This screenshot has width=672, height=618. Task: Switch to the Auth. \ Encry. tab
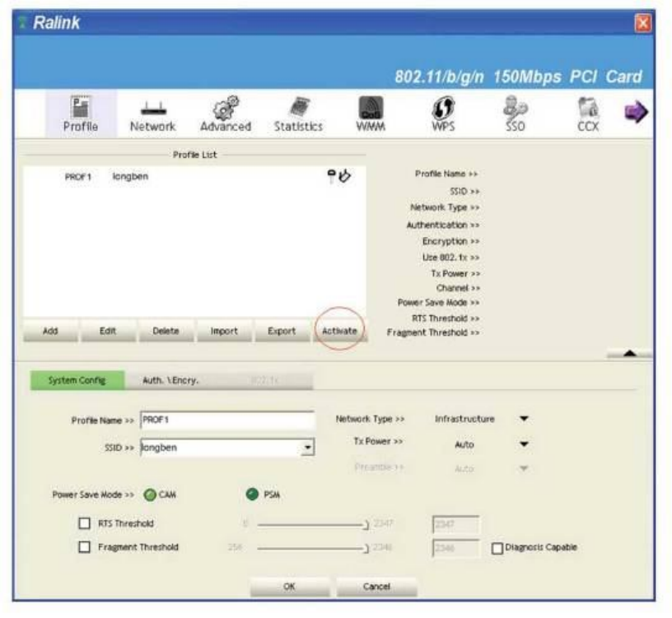click(170, 380)
